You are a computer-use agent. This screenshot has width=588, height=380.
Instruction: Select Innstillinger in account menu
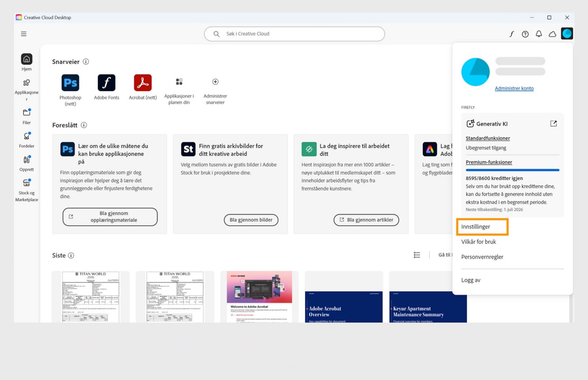(x=476, y=226)
